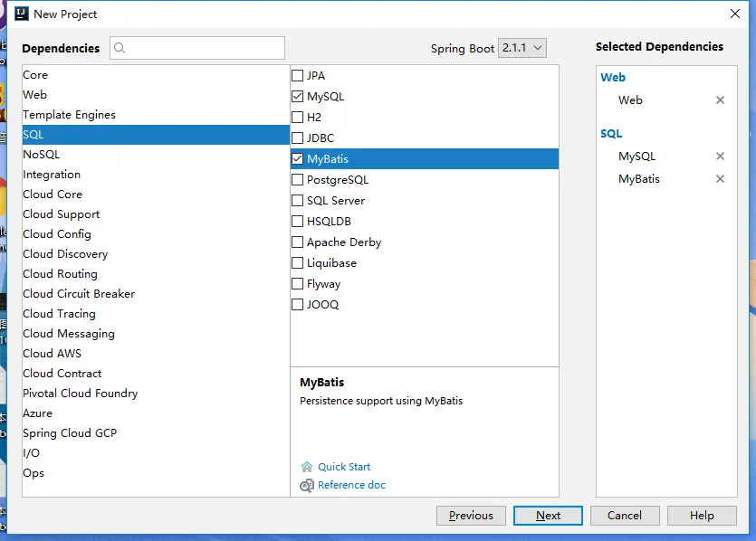
Task: Remove MyBatis from selected dependencies
Action: pyautogui.click(x=720, y=179)
